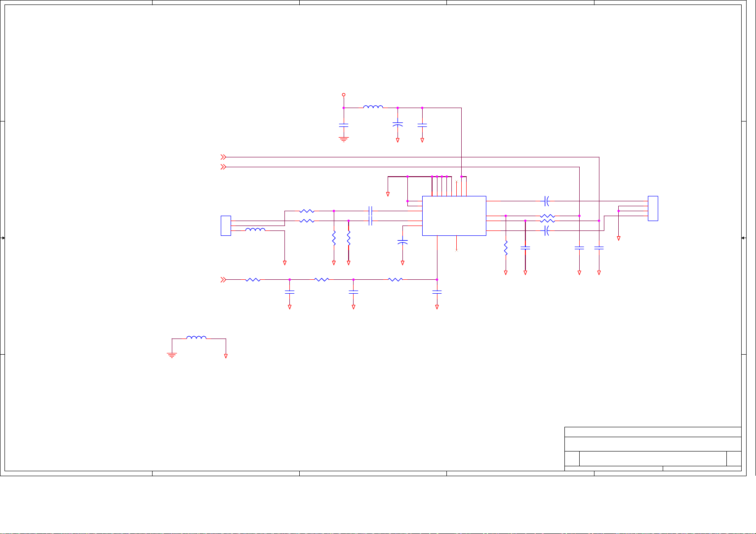The image size is (756, 534).
Task: Select the large central IC rectangle
Action: pos(454,216)
